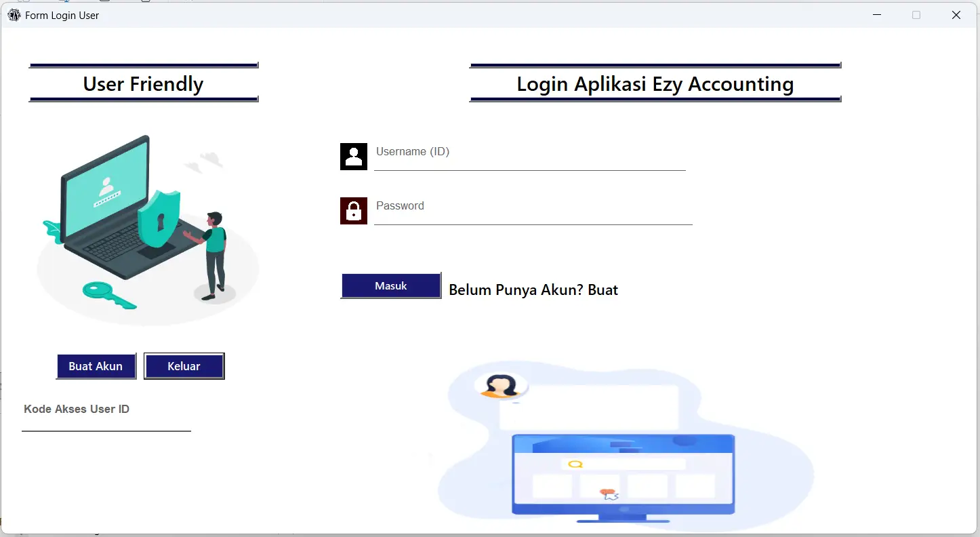
Task: Click the "Belum Punya Akun? Buat" text
Action: (x=533, y=290)
